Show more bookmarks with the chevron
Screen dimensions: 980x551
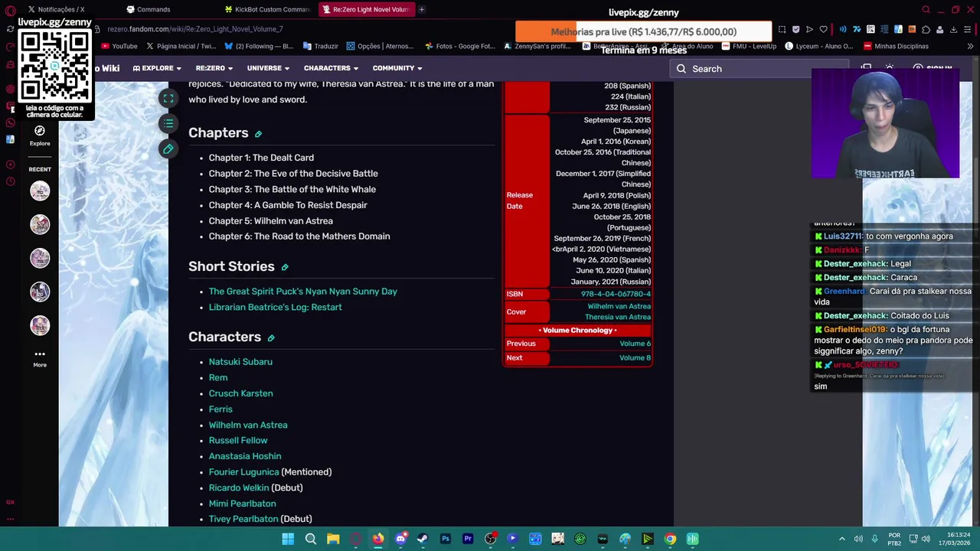[970, 46]
